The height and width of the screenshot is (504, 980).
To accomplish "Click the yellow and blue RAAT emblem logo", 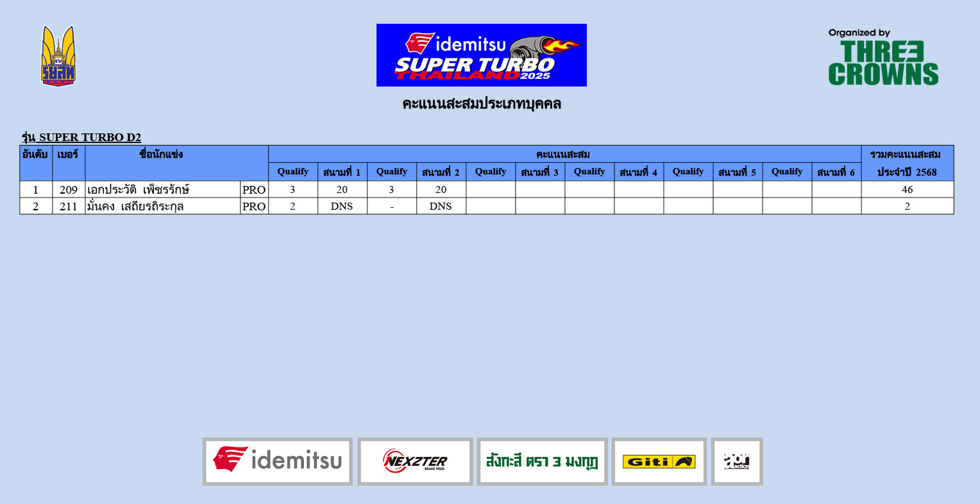I will click(x=58, y=56).
